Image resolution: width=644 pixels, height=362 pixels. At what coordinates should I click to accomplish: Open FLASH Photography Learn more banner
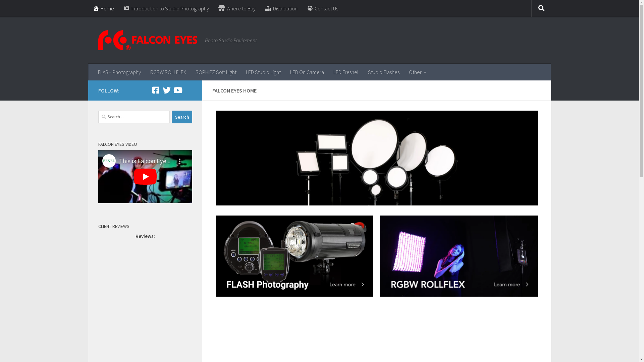tap(294, 256)
